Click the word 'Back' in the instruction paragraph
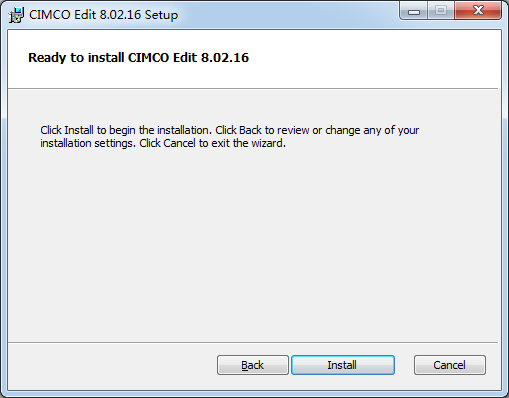Image resolution: width=509 pixels, height=398 pixels. coord(250,130)
